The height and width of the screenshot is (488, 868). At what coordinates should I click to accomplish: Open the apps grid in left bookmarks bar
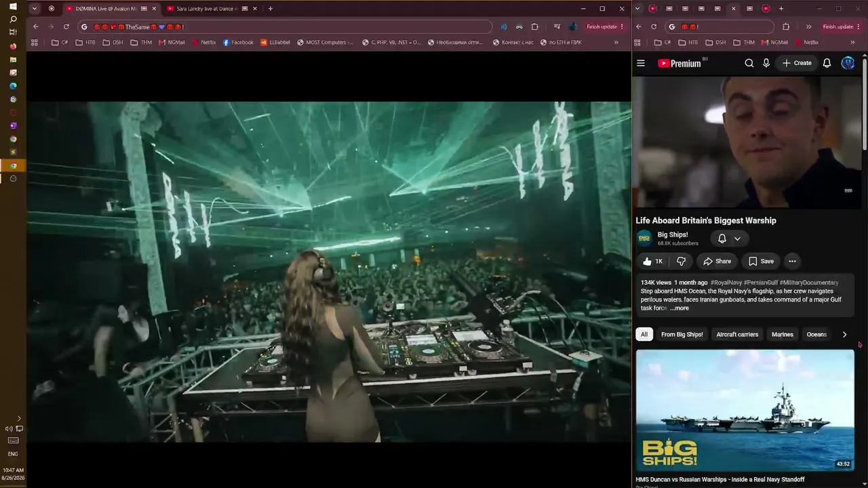click(x=35, y=42)
